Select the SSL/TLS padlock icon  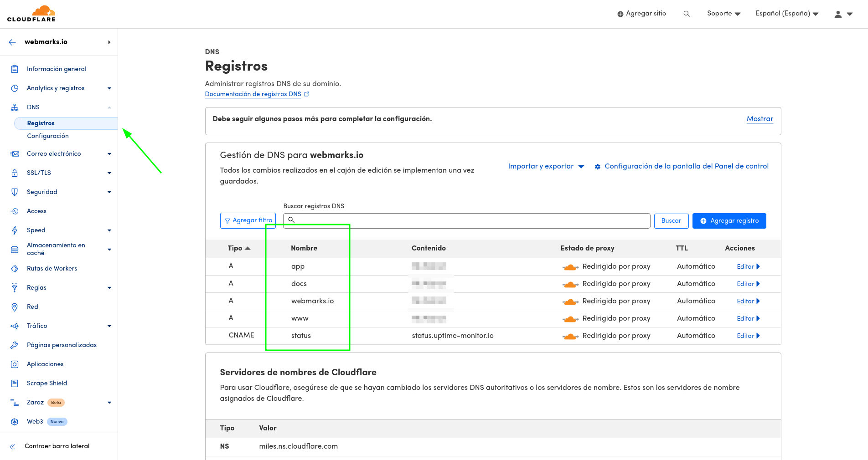pos(15,173)
